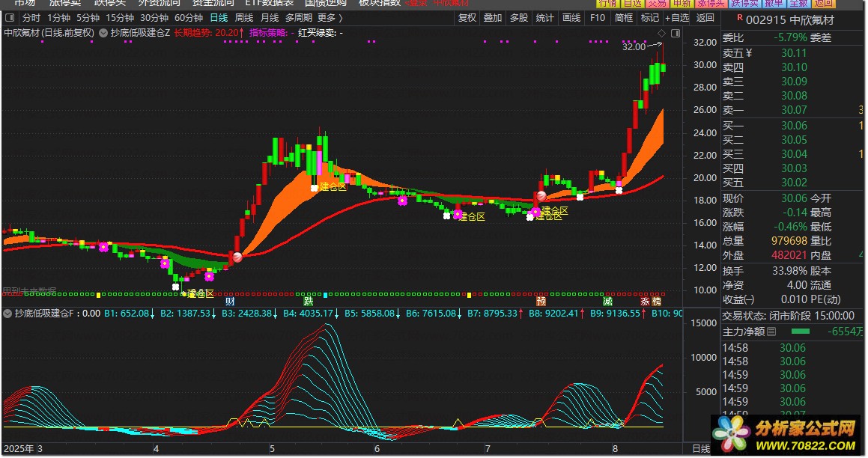This screenshot has height=458, width=868.
Task: Click the ¥ icon next to 卖五
Action: click(749, 53)
